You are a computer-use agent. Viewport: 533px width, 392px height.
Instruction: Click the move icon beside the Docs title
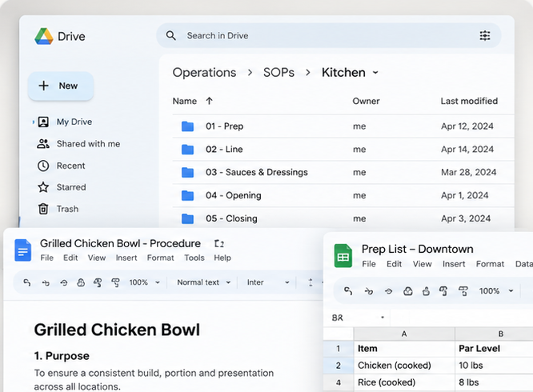click(x=219, y=243)
